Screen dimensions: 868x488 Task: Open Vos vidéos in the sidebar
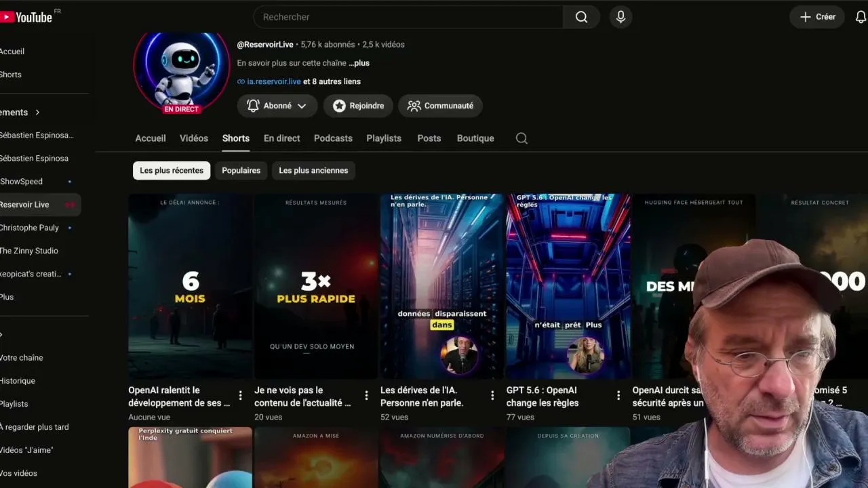[x=18, y=473]
